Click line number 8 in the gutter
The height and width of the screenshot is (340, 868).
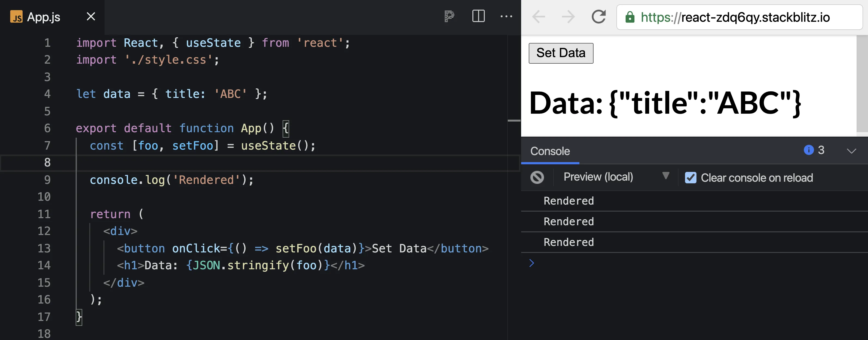[x=47, y=163]
